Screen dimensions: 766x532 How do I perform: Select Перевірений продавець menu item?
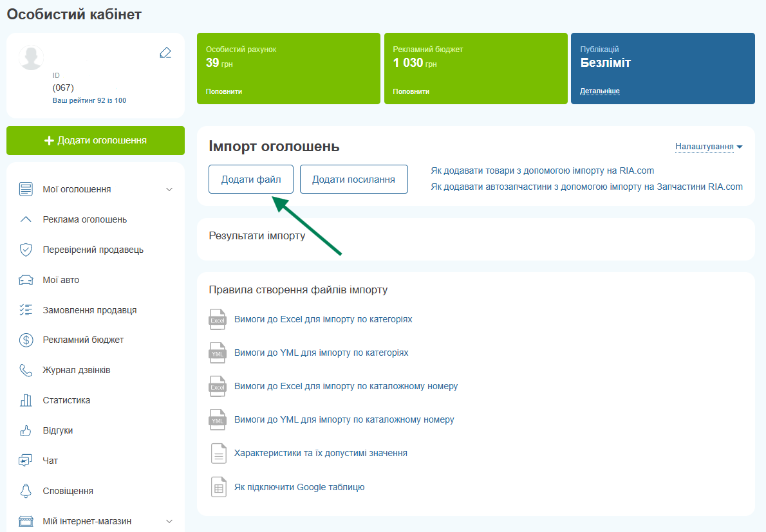pyautogui.click(x=93, y=250)
